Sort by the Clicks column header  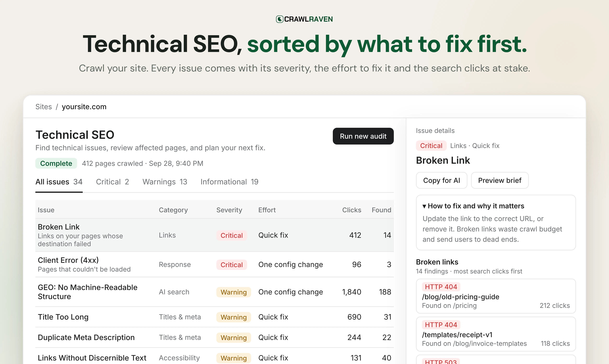coord(352,210)
